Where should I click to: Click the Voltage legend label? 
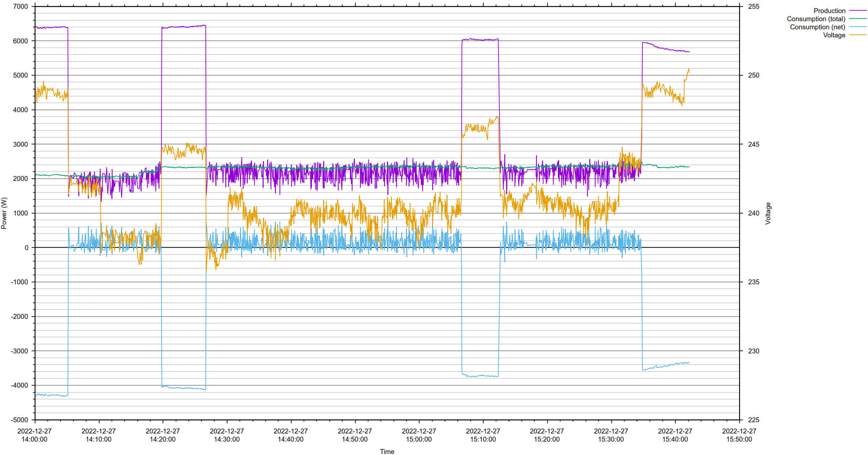[x=834, y=35]
